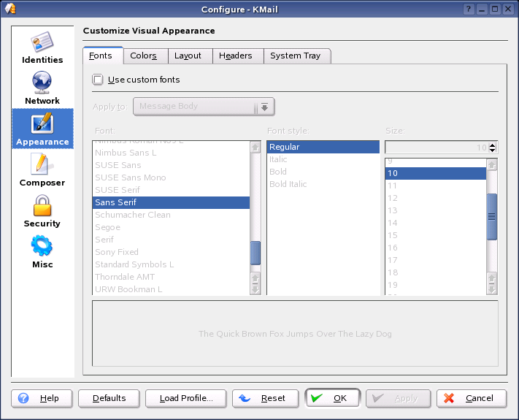Viewport: 519px width, 420px height.
Task: Switch to the Colors tab
Action: point(144,56)
